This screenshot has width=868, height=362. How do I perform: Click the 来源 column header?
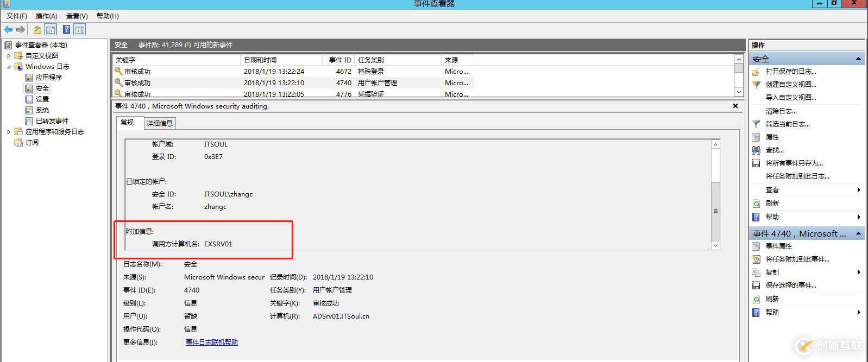458,60
